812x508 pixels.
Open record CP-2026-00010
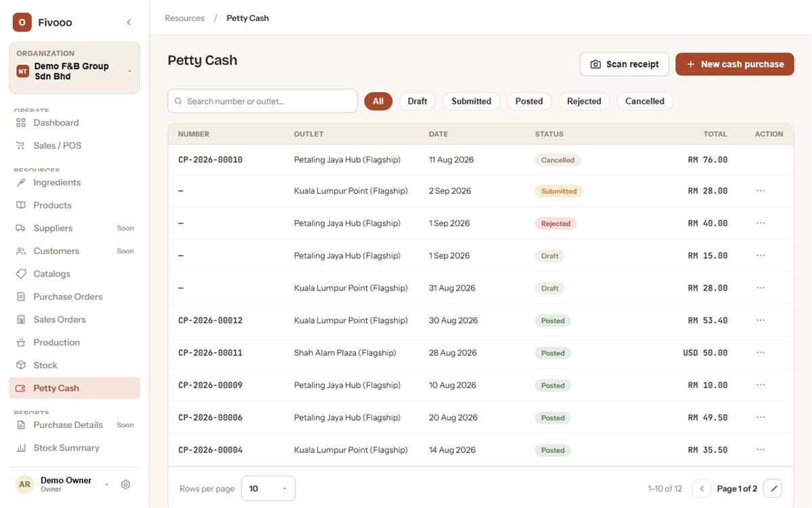[210, 161]
